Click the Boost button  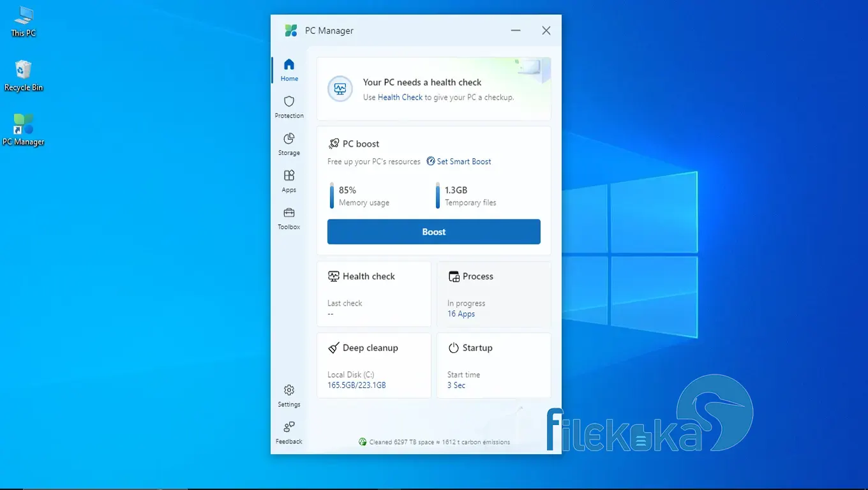click(434, 232)
